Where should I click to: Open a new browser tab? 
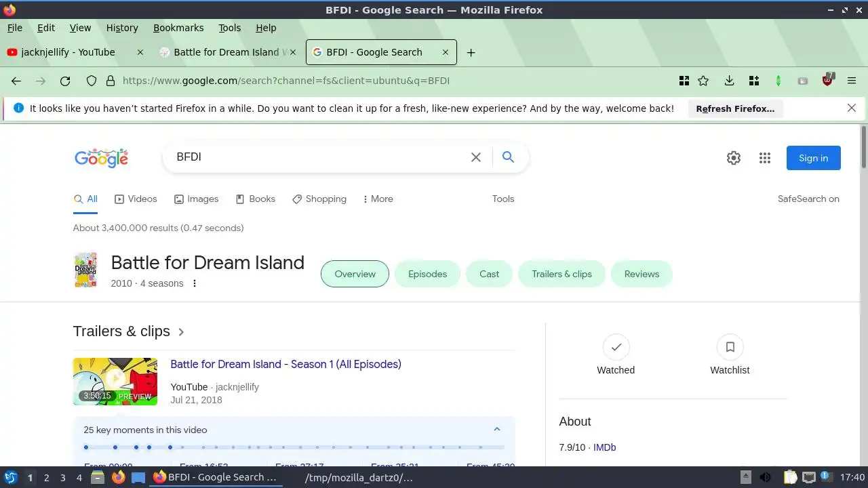point(471,52)
